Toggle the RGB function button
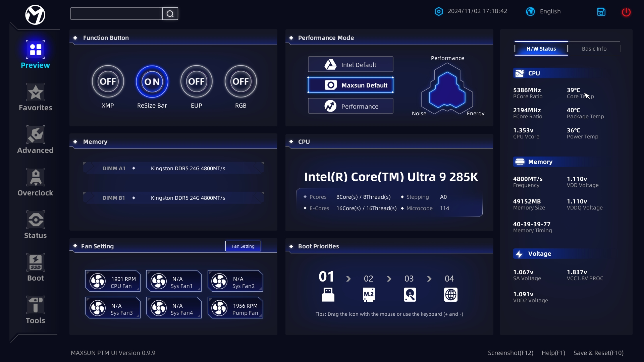 point(240,81)
